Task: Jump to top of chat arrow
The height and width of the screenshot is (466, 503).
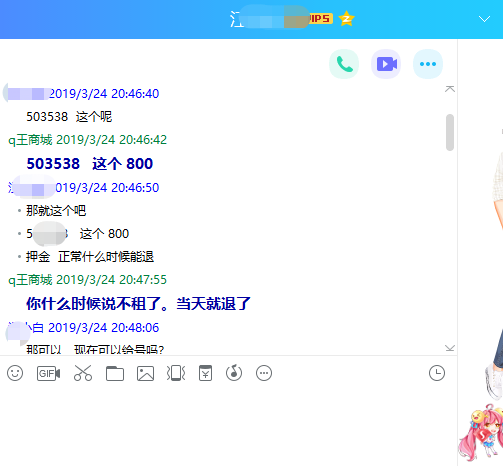Action: [450, 89]
